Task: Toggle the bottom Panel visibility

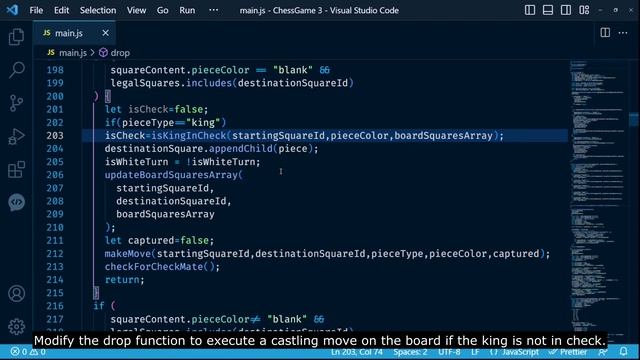Action: (x=548, y=10)
